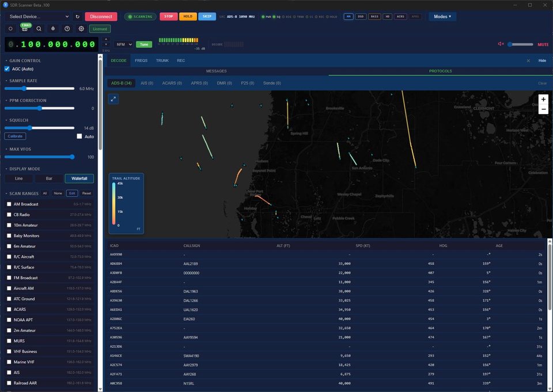Toggle the HD decoder badge
The height and width of the screenshot is (392, 553).
(387, 17)
